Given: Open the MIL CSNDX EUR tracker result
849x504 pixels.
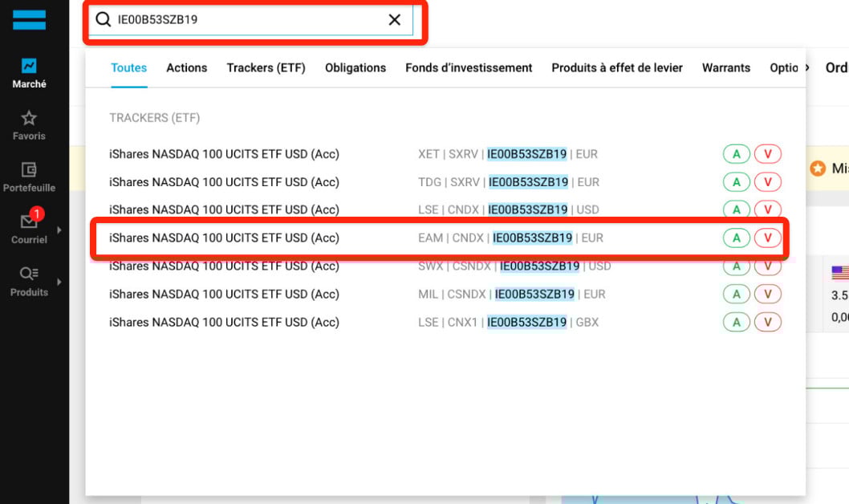Looking at the screenshot, I should [224, 295].
